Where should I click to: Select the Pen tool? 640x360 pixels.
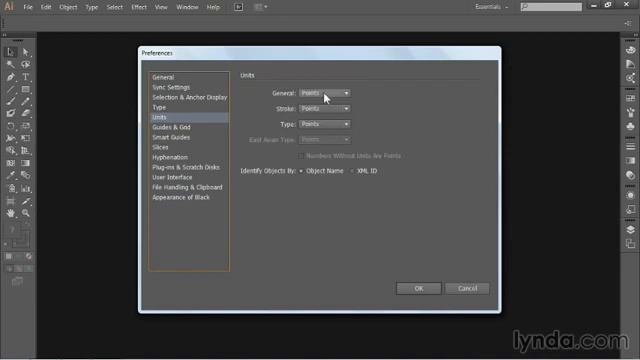coord(11,77)
